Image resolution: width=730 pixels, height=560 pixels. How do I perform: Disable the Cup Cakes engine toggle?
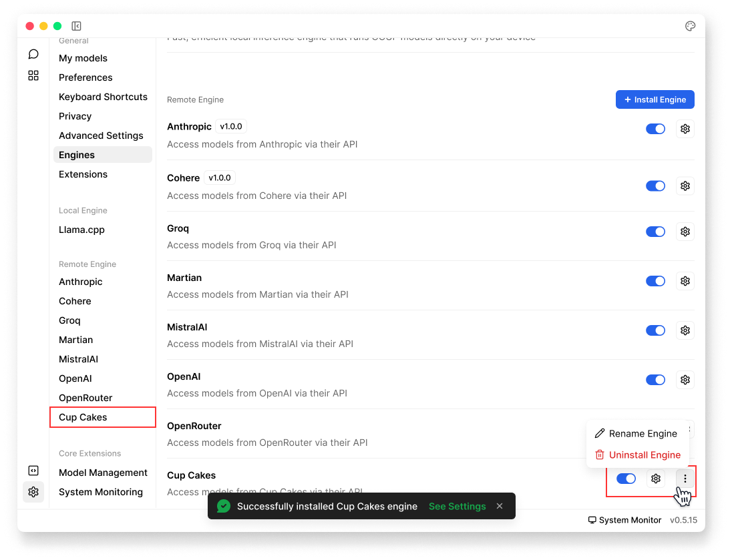coord(626,479)
